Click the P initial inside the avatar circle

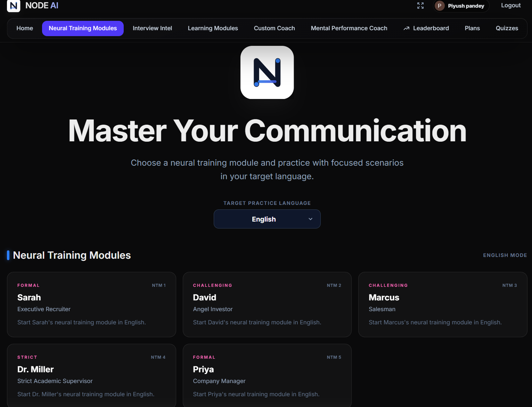440,6
